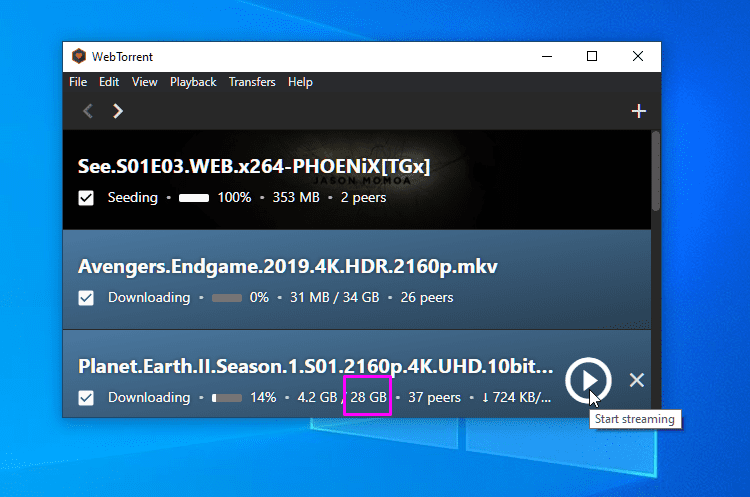Toggle the Avengers Endgame download checkbox
This screenshot has width=750, height=497.
pyautogui.click(x=86, y=298)
